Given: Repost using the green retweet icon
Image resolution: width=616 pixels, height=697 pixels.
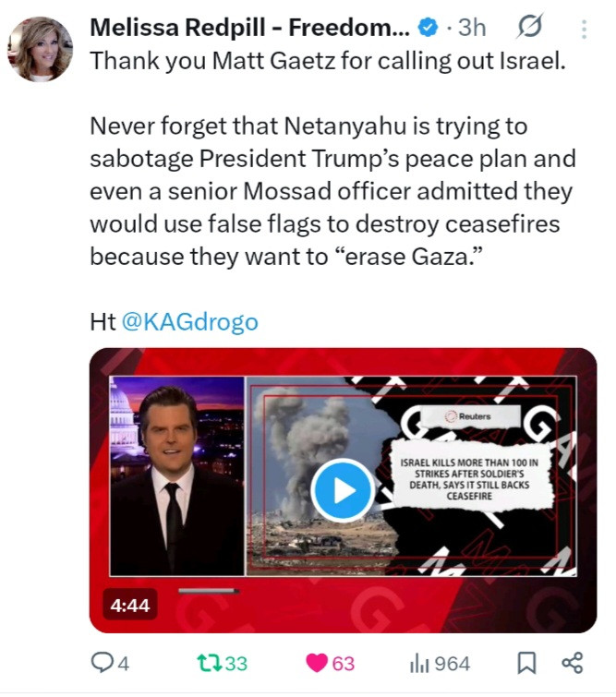Looking at the screenshot, I should (x=209, y=663).
